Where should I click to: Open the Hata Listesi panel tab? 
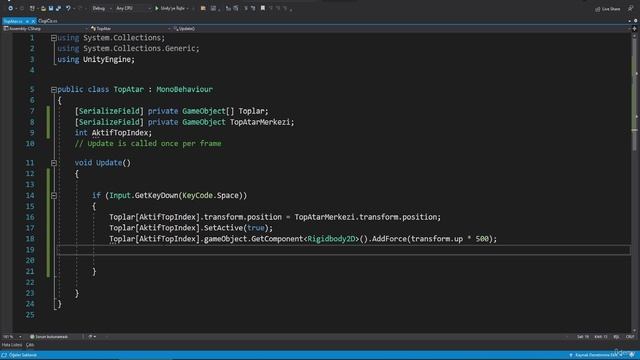[11, 345]
